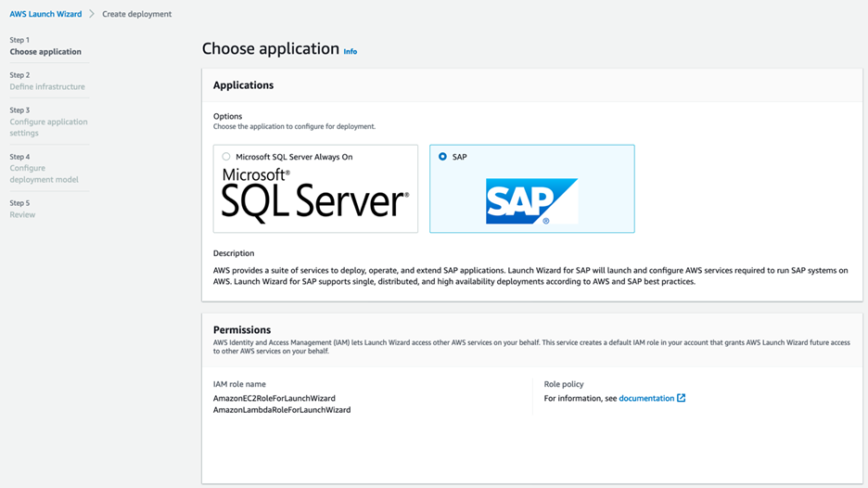Open the documentation link

click(x=646, y=398)
